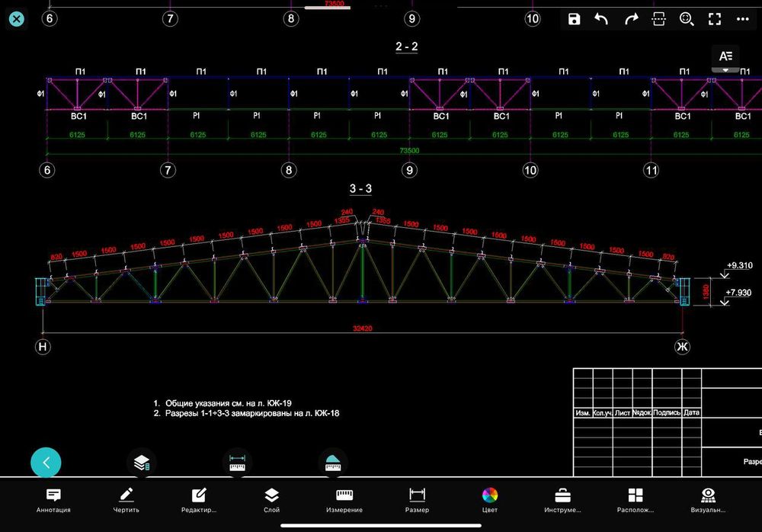Screen dimensions: 762x532
Task: Open the Располож... layout options
Action: point(636,501)
